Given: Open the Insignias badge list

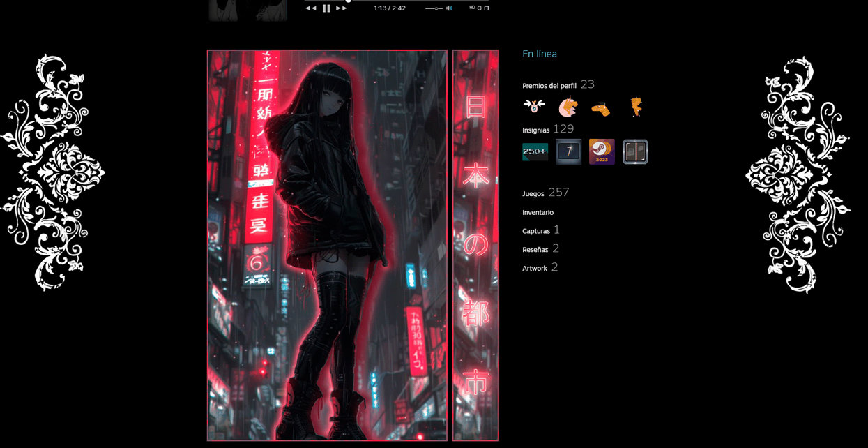Looking at the screenshot, I should pos(536,130).
